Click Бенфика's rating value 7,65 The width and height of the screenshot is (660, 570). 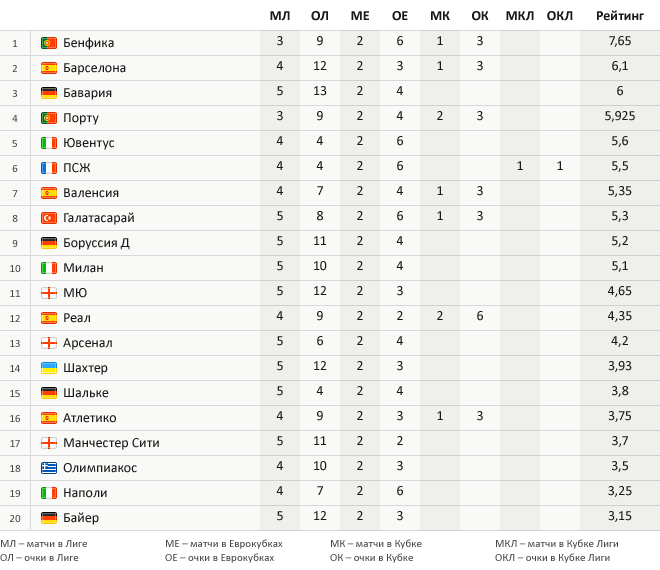click(x=620, y=41)
